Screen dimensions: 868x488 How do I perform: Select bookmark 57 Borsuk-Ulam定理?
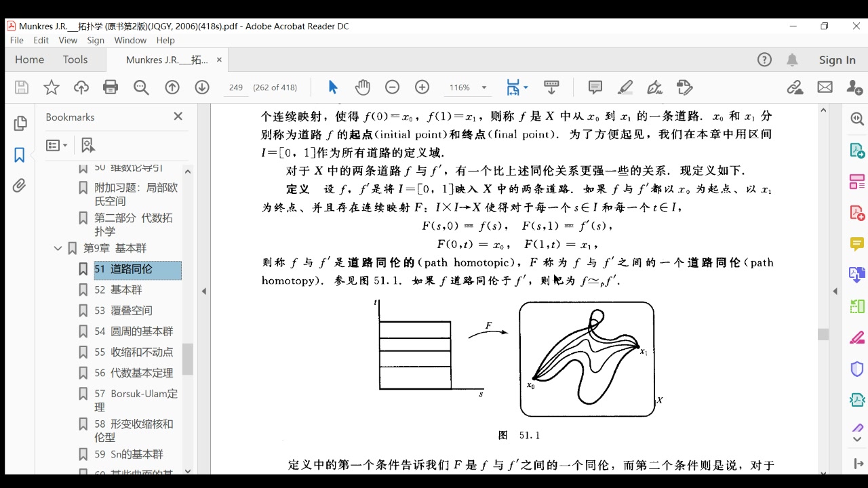click(x=136, y=400)
